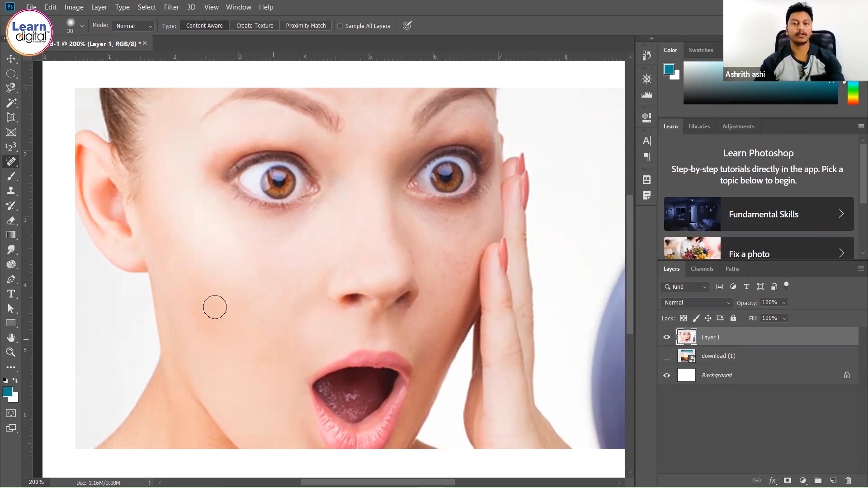Image resolution: width=868 pixels, height=488 pixels.
Task: Select the Hand tool
Action: pos(11,338)
